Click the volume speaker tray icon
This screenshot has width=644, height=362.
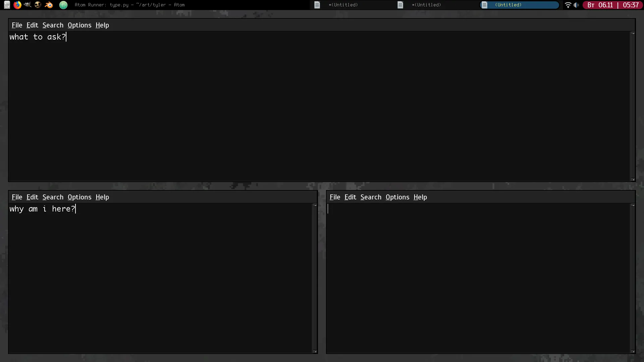(x=576, y=5)
